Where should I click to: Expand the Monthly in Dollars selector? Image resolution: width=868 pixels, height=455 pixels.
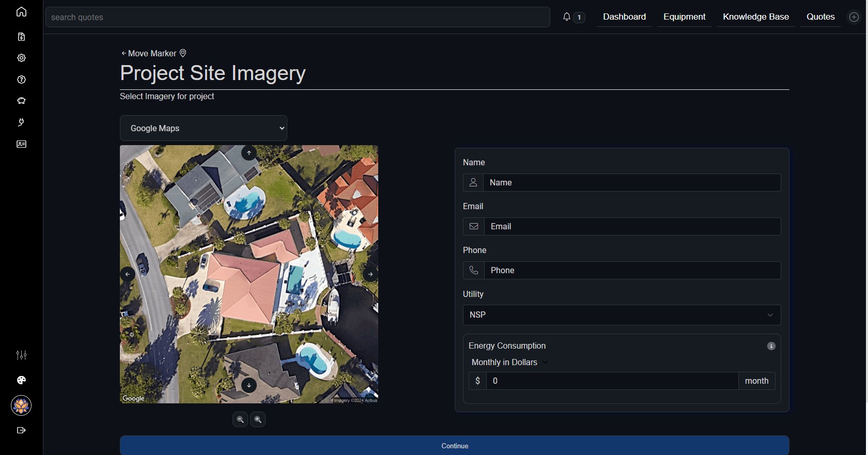click(509, 363)
